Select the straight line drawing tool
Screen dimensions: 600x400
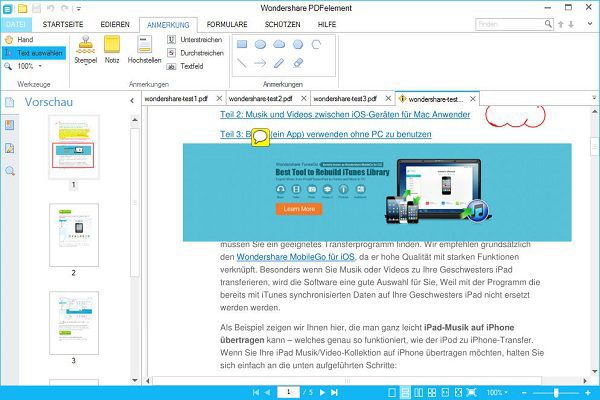tap(242, 63)
